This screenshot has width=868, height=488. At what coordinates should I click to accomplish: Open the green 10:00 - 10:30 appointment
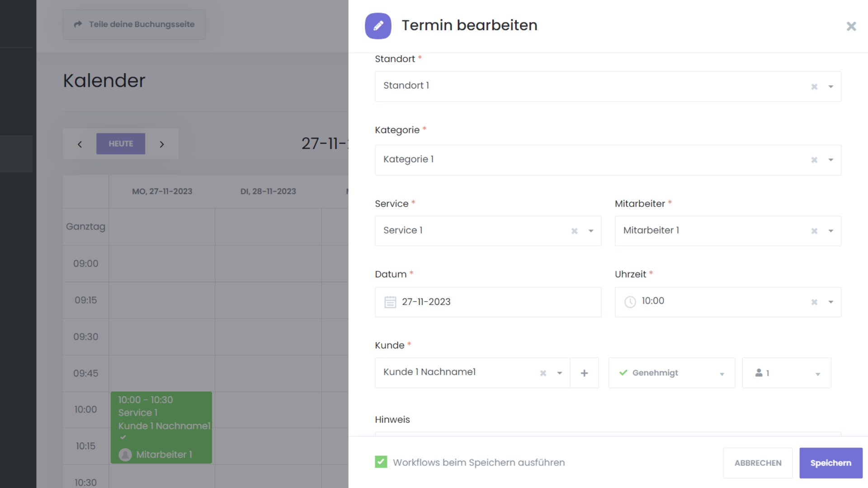(161, 427)
